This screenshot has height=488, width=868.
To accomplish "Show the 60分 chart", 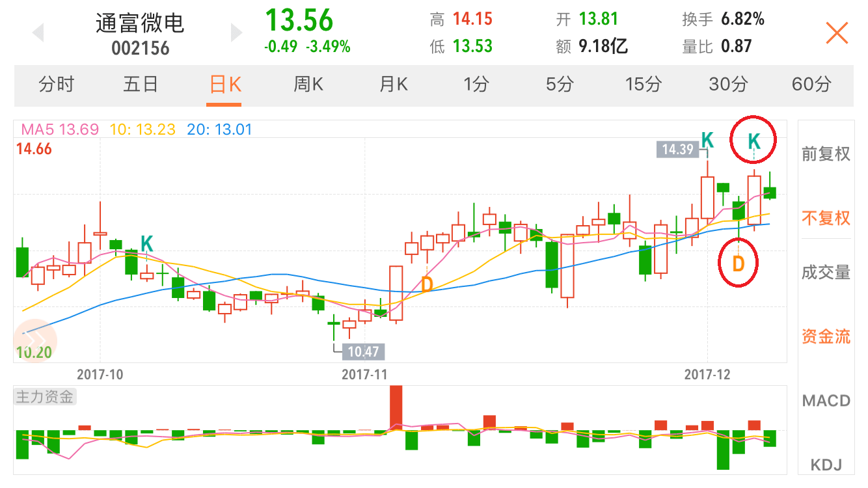I will pos(811,84).
